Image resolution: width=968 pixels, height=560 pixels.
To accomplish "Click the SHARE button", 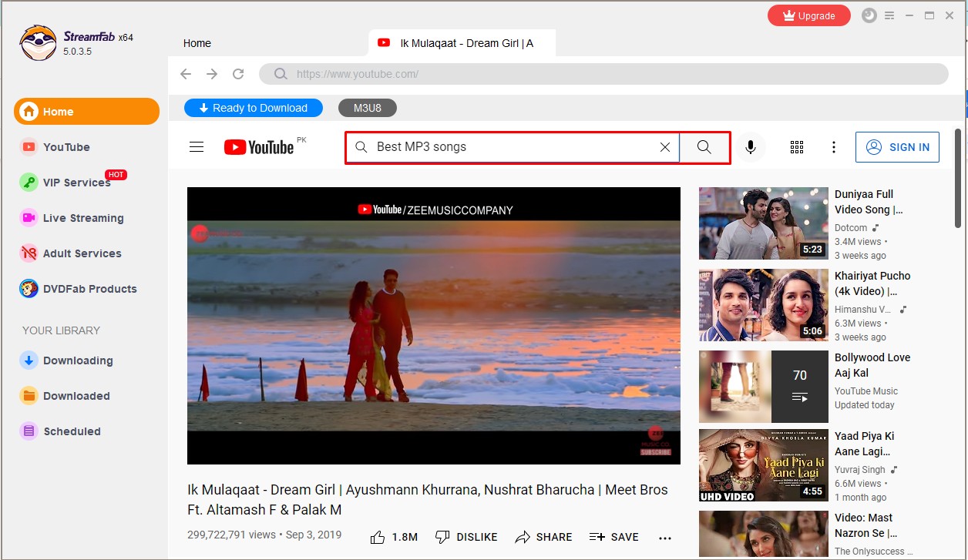I will 543,537.
